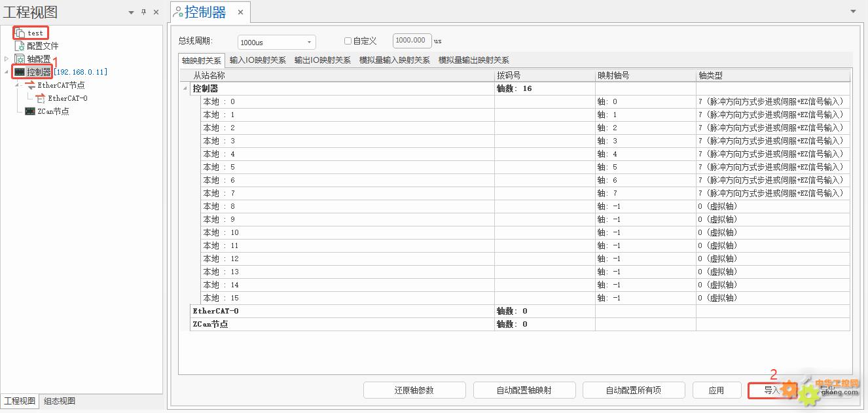Screen dimensions: 868x413
Task: Enable the 自定义 checkbox
Action: (x=348, y=41)
